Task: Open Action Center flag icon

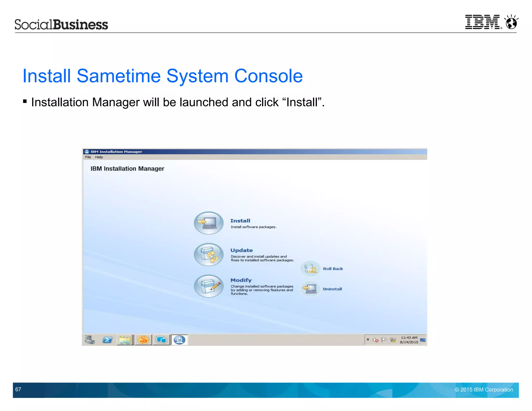Action: [384, 340]
